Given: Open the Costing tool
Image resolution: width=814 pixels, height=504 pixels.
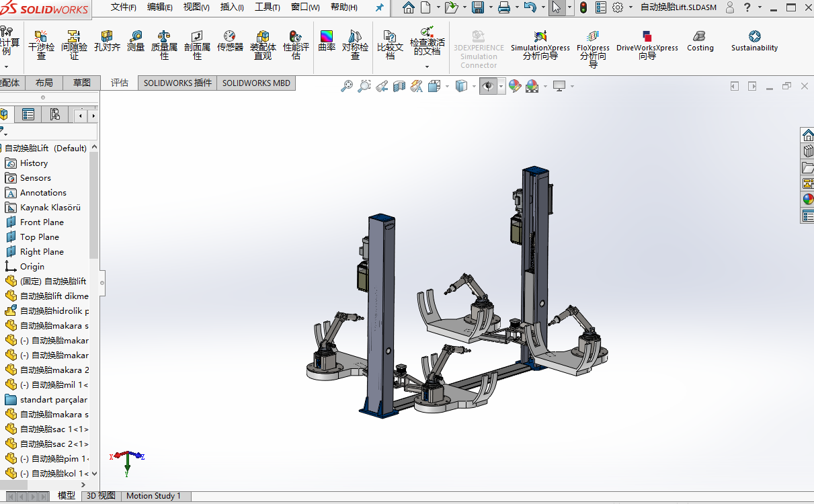Looking at the screenshot, I should tap(700, 41).
